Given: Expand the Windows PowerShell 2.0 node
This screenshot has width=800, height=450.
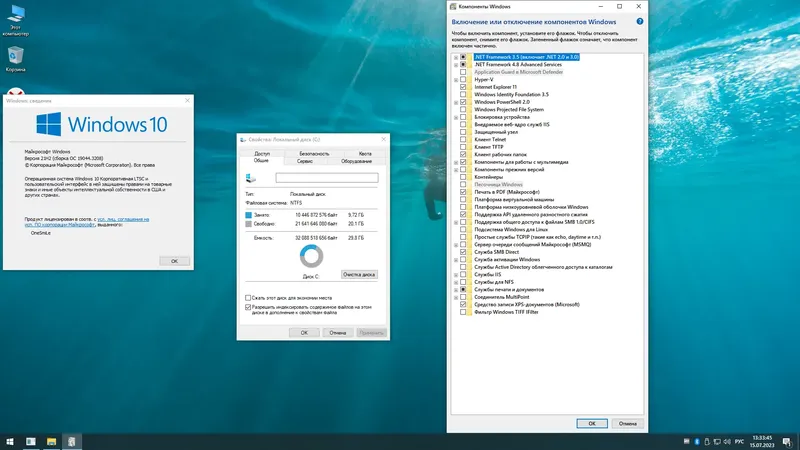Looking at the screenshot, I should 456,102.
